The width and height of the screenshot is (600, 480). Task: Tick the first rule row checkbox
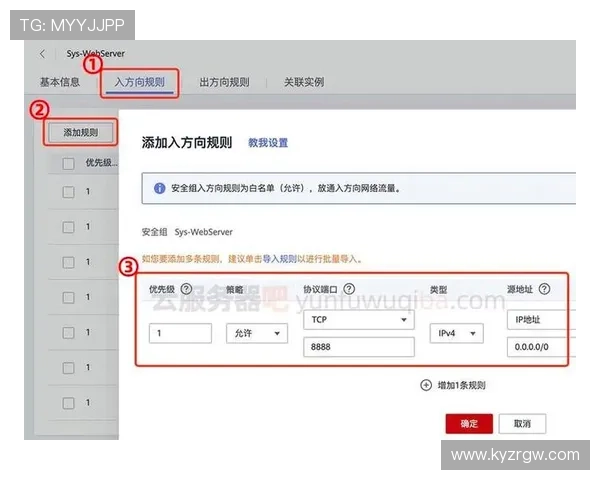click(x=68, y=192)
